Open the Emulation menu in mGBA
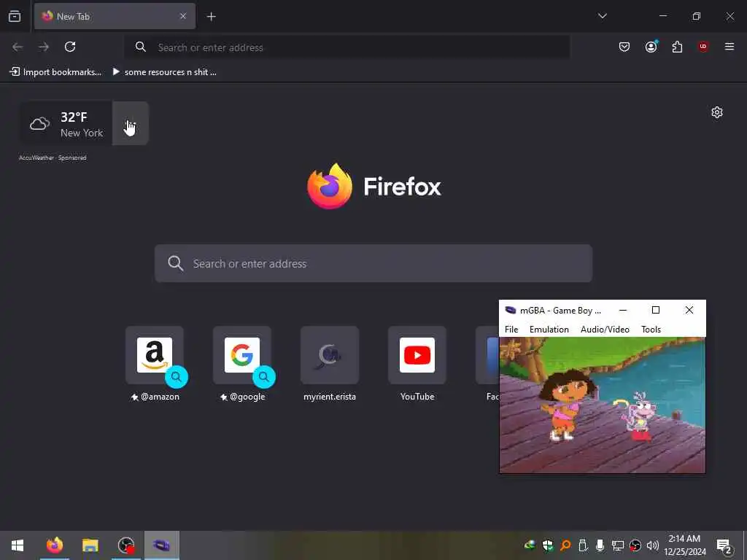This screenshot has width=747, height=560. click(x=549, y=330)
